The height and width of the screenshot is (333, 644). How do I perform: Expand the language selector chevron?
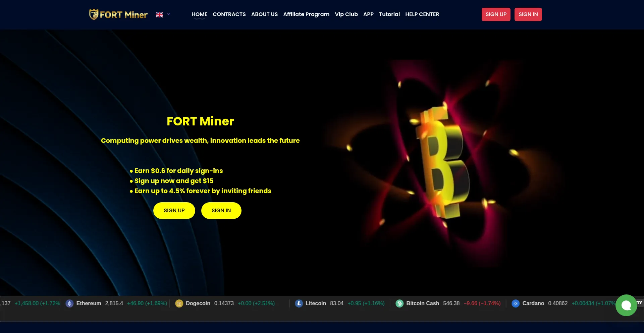tap(168, 14)
